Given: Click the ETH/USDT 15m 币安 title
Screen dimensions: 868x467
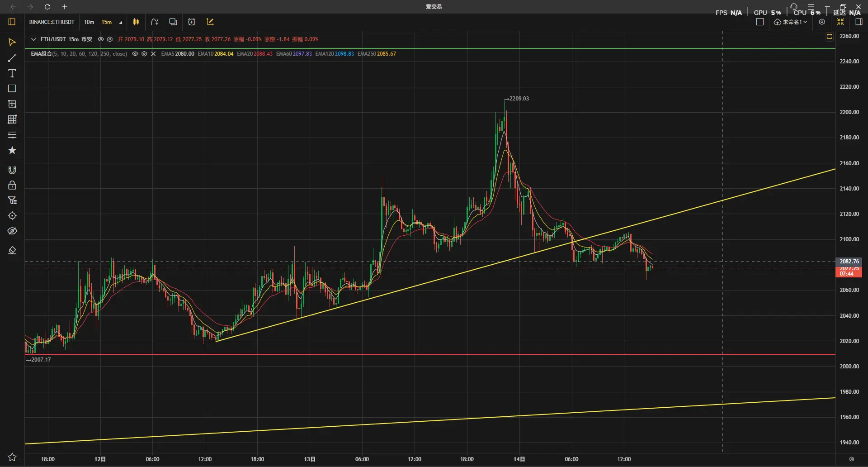Looking at the screenshot, I should click(x=66, y=39).
